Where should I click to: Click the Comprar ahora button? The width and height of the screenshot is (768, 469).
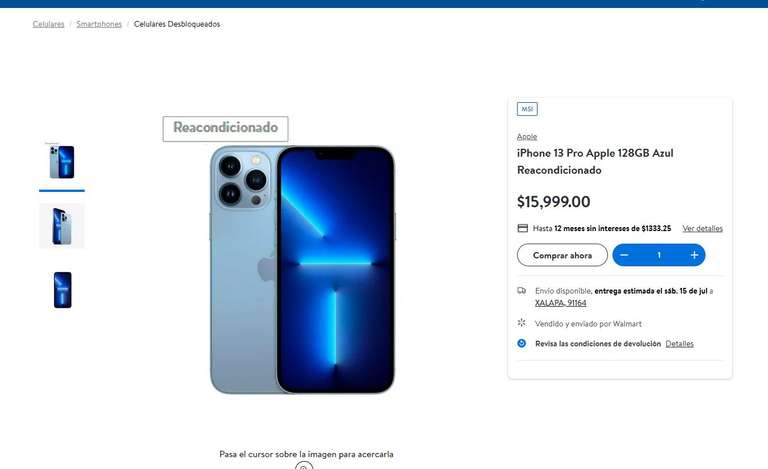click(562, 255)
